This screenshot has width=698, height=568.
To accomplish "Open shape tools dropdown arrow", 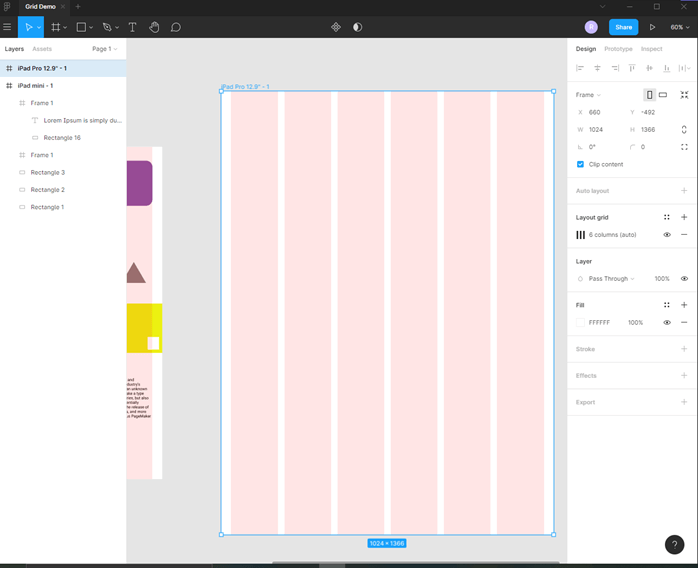I will 91,28.
